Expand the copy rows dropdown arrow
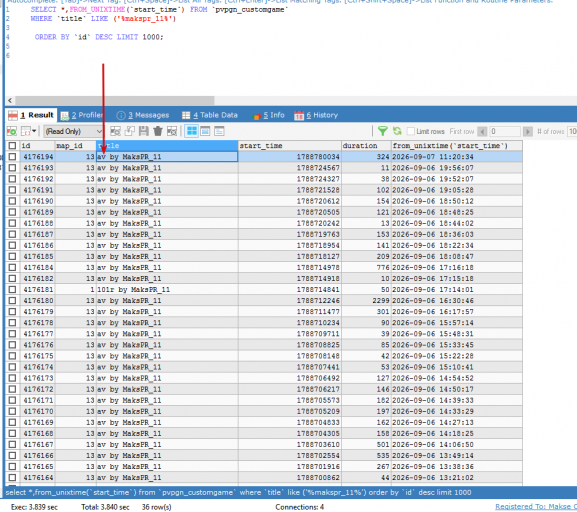 coord(34,131)
